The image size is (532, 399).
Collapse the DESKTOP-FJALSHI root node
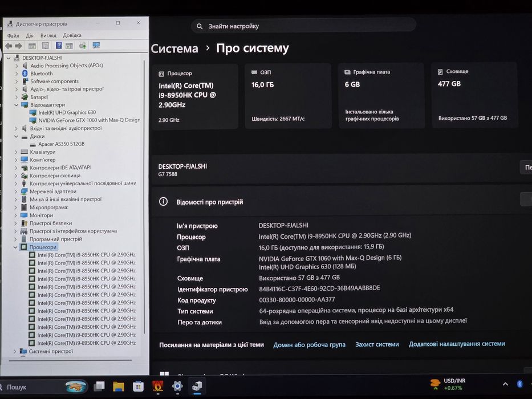[9, 58]
